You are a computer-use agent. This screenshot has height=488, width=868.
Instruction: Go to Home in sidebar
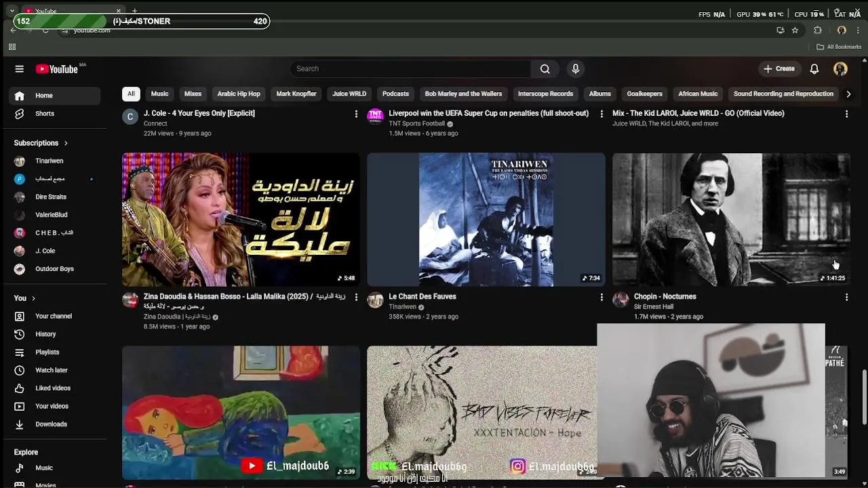(x=56, y=96)
